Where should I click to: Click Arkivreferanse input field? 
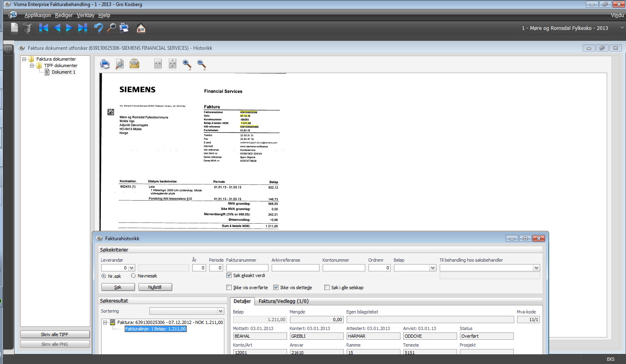296,268
